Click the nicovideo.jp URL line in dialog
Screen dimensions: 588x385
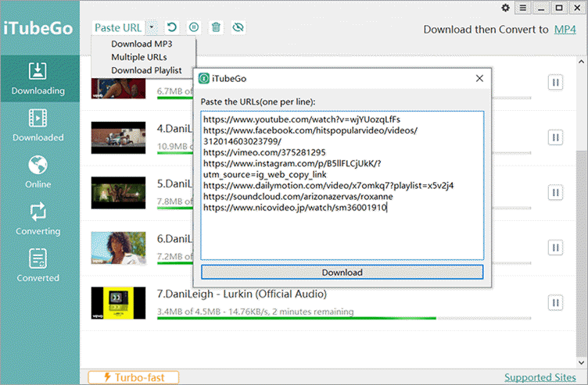coord(295,208)
